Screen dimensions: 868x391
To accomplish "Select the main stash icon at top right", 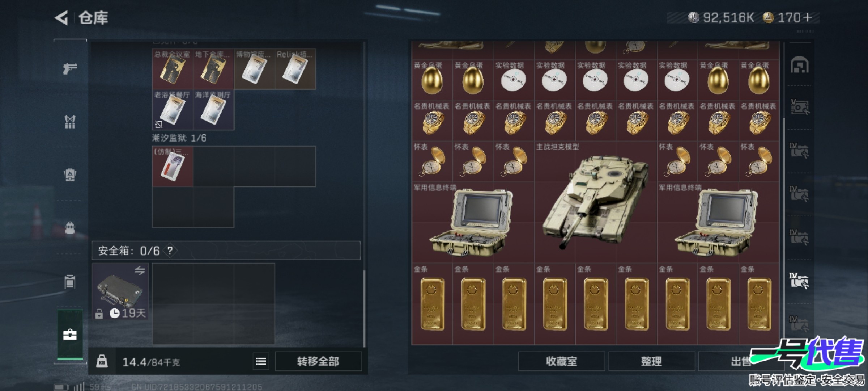I will pos(799,65).
